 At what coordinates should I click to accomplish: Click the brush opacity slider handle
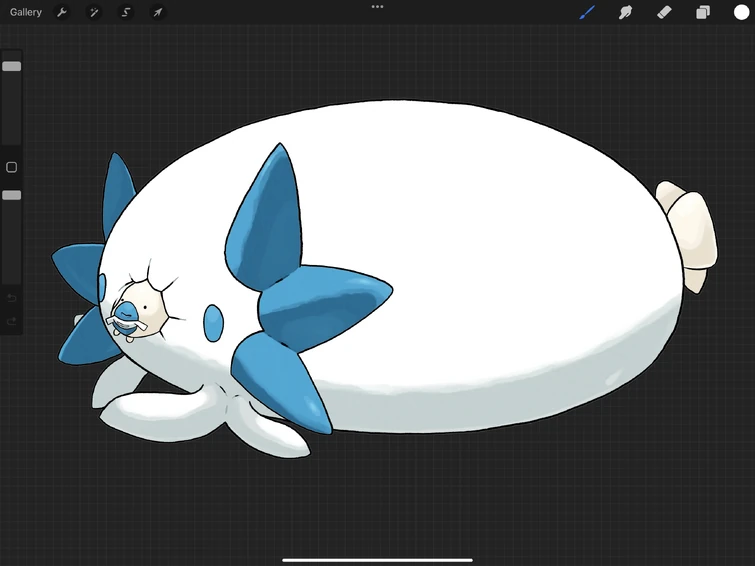[x=12, y=195]
